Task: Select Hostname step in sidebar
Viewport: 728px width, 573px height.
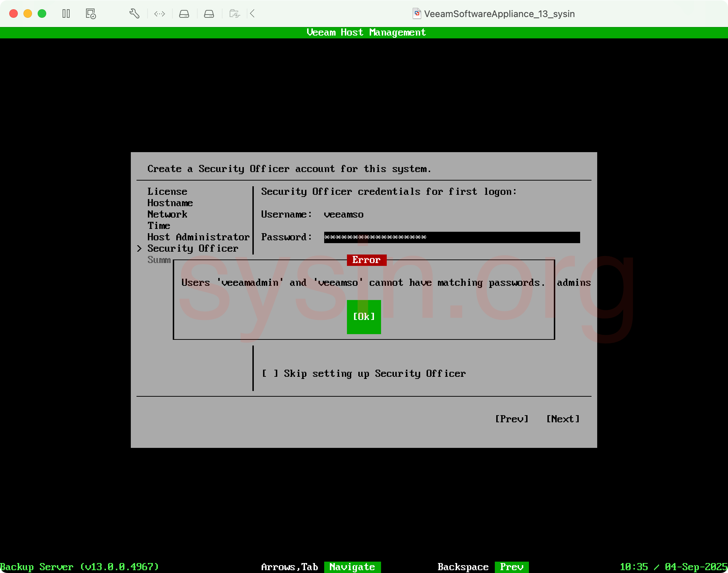Action: pos(170,203)
